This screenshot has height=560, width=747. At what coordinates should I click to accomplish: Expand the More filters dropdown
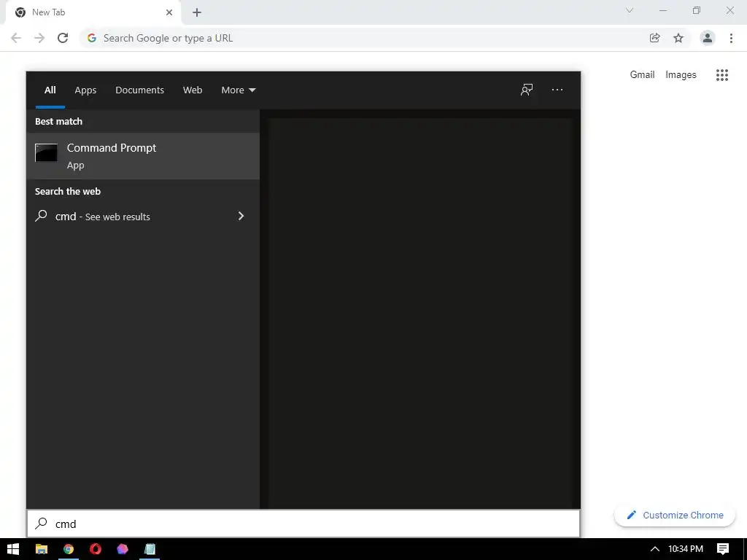point(239,90)
